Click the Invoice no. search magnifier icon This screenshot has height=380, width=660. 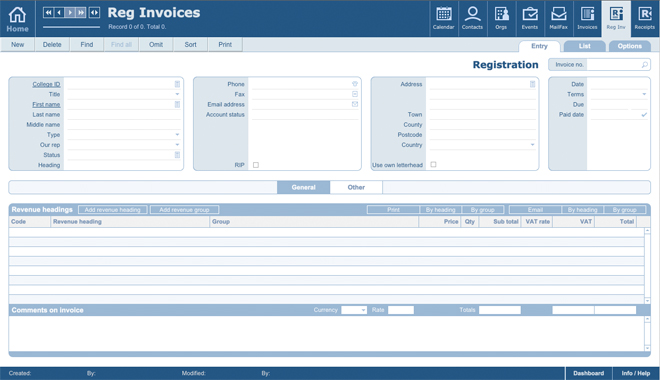644,64
